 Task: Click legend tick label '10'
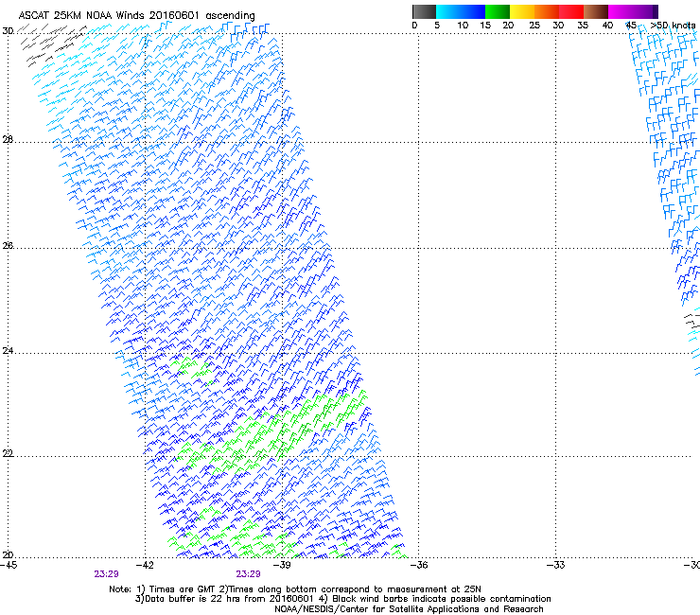tap(463, 26)
